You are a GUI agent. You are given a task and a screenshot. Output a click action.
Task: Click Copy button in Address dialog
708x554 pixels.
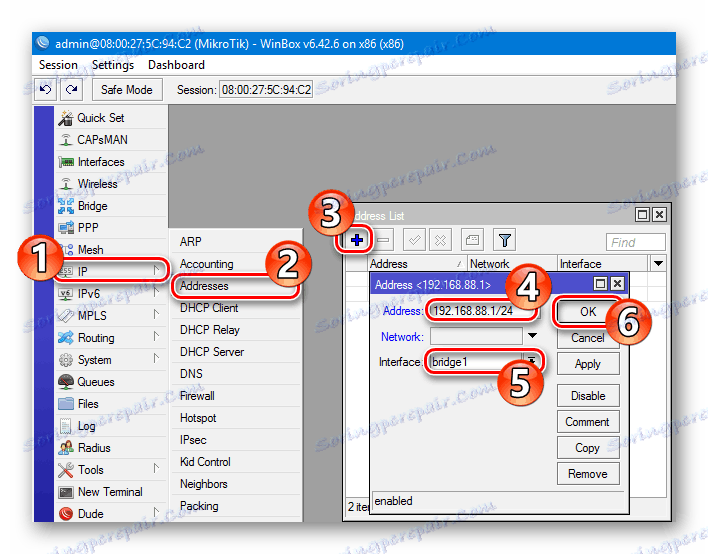tap(588, 448)
